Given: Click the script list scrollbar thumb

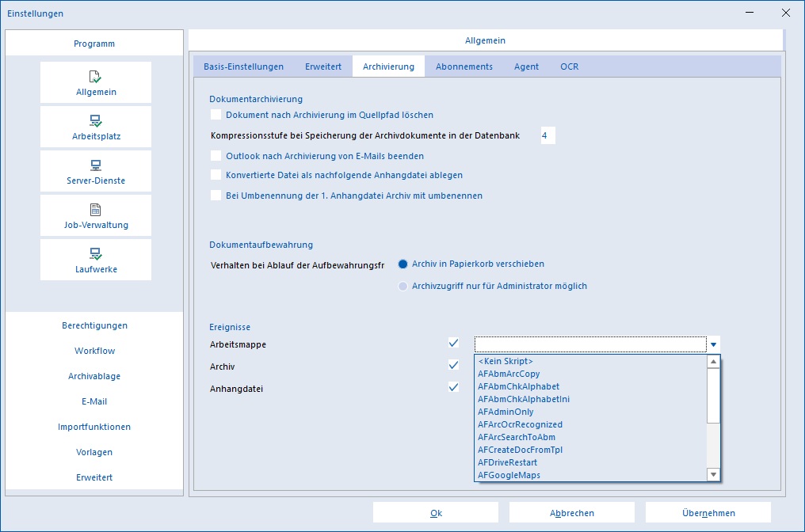Looking at the screenshot, I should [713, 396].
